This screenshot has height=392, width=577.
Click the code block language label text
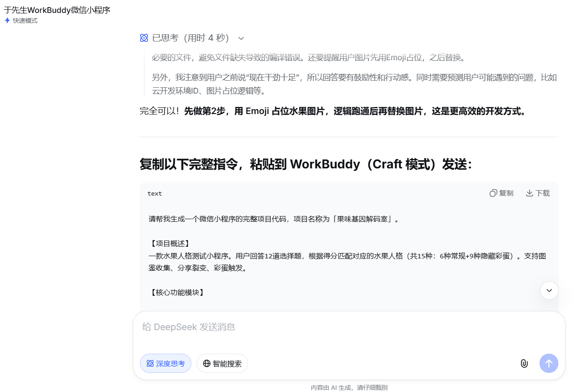tap(155, 193)
